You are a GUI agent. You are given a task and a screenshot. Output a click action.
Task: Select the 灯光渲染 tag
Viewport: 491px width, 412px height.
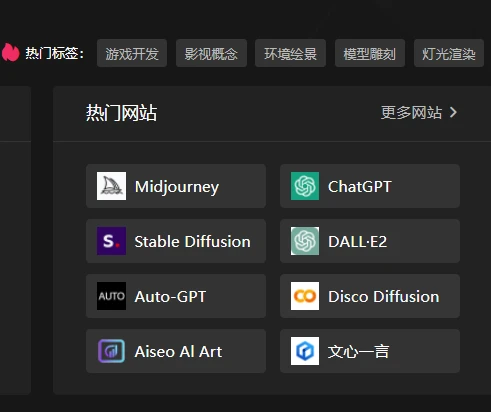pyautogui.click(x=449, y=53)
